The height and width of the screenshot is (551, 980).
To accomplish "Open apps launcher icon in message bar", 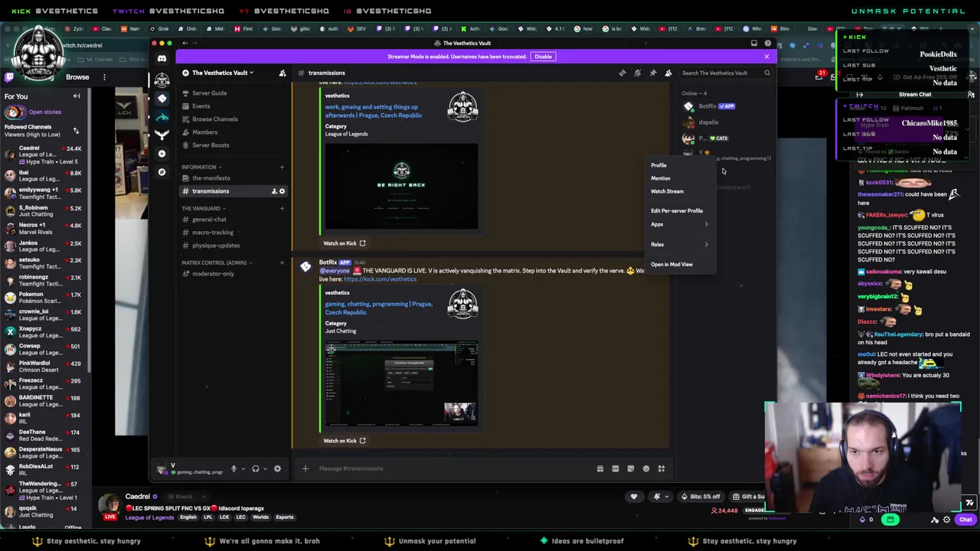I will coord(661,468).
